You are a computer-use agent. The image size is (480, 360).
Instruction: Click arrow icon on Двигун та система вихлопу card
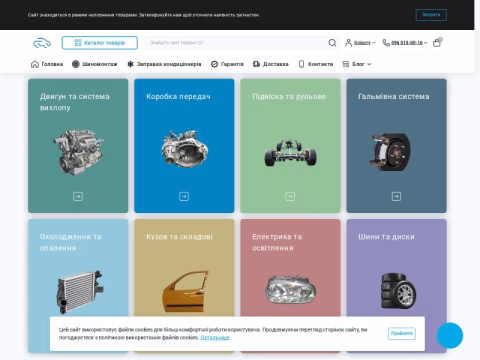pos(78,196)
